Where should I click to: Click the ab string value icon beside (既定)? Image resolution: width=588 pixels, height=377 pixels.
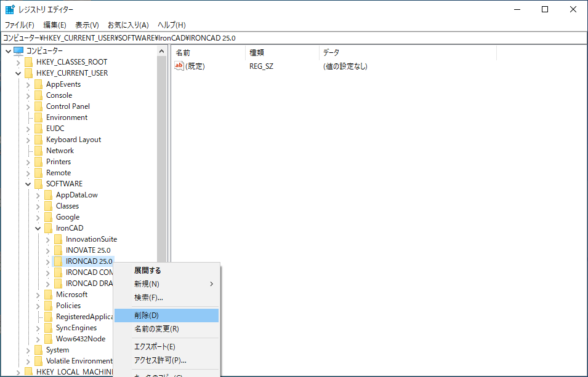[179, 66]
